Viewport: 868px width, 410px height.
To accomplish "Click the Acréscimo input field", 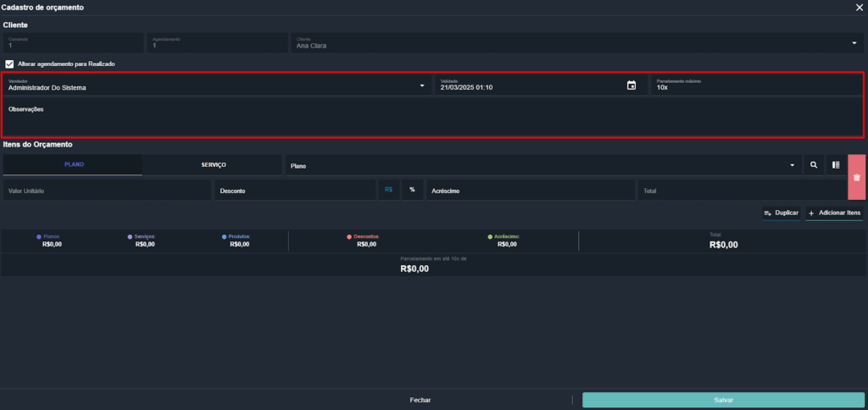I will pos(530,191).
